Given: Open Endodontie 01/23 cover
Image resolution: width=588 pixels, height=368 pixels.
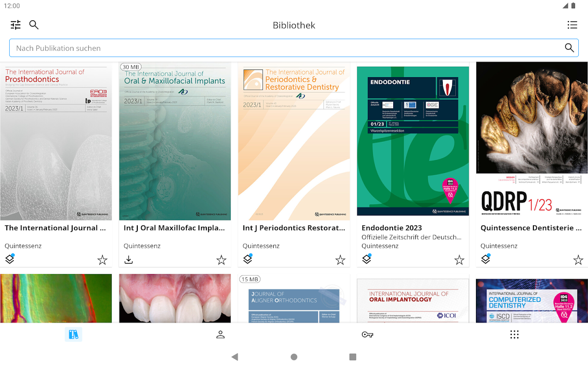Looking at the screenshot, I should click(x=413, y=141).
